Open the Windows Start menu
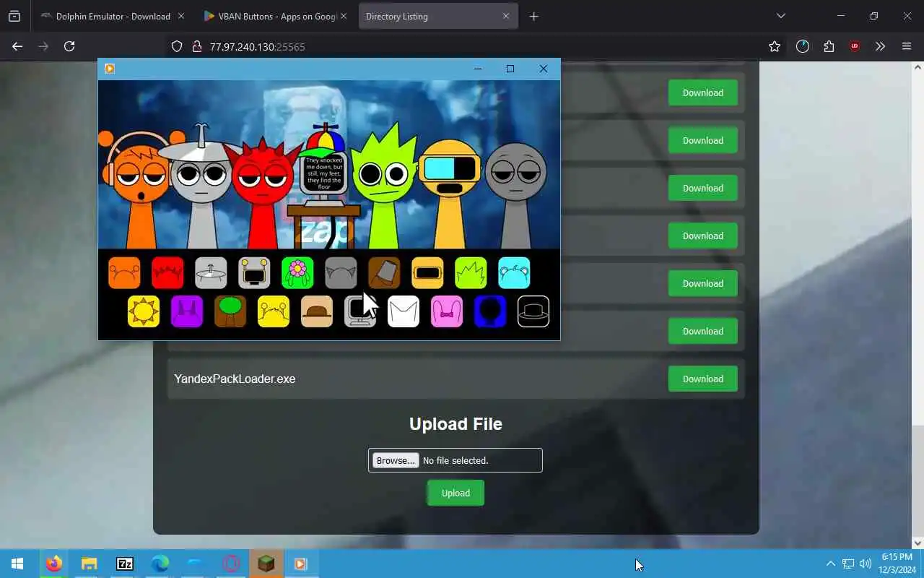The width and height of the screenshot is (924, 578). 17,564
